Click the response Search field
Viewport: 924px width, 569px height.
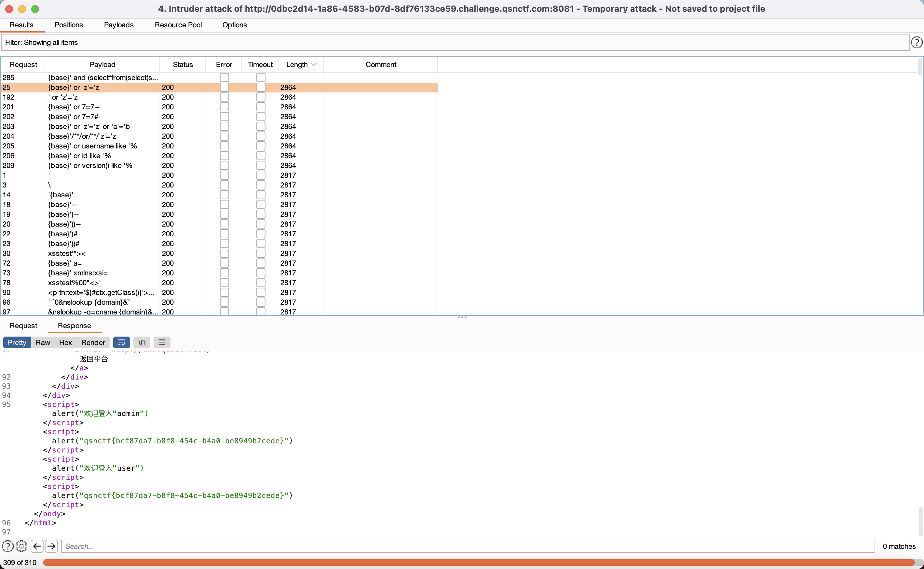pos(468,546)
